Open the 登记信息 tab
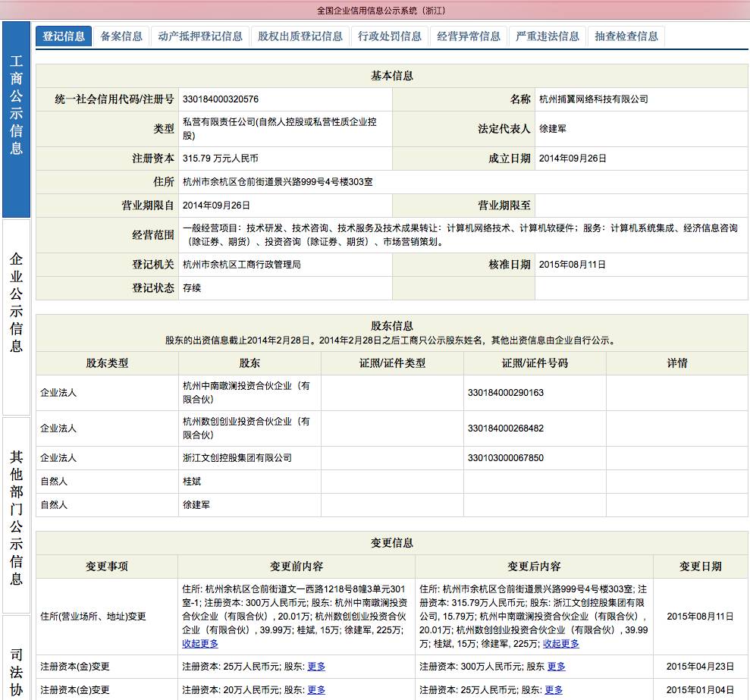This screenshot has height=700, width=750. tap(64, 36)
